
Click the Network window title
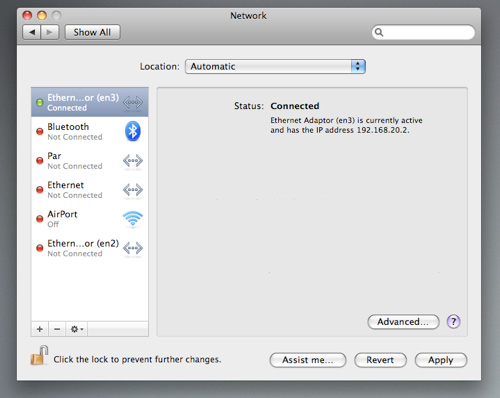248,16
